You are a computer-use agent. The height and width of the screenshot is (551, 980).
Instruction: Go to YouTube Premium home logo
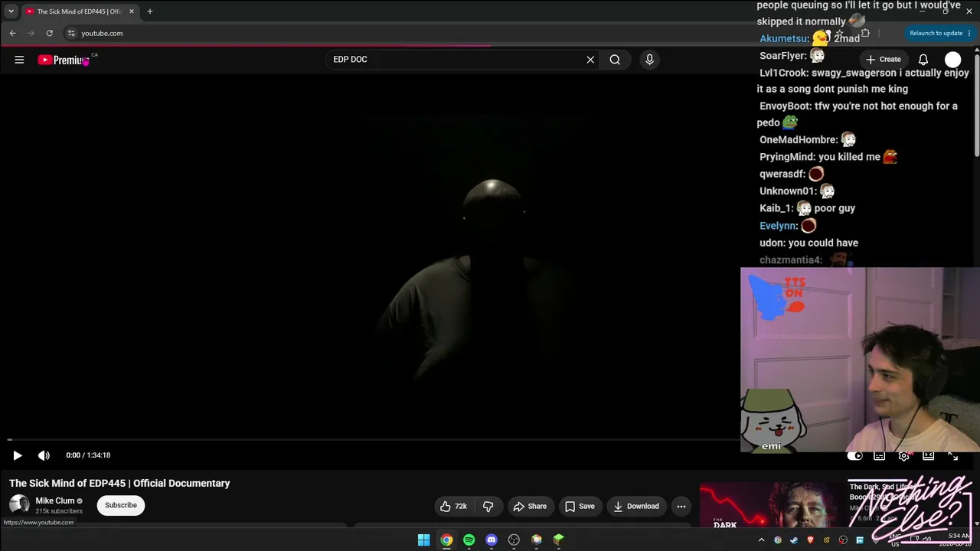point(64,60)
